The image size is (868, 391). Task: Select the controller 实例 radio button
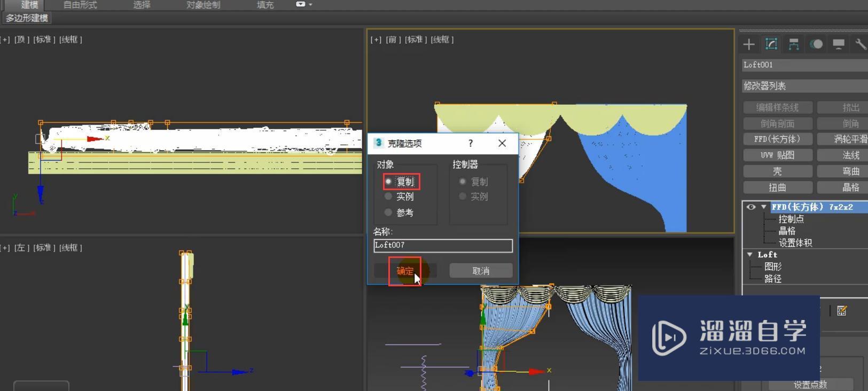click(x=463, y=197)
